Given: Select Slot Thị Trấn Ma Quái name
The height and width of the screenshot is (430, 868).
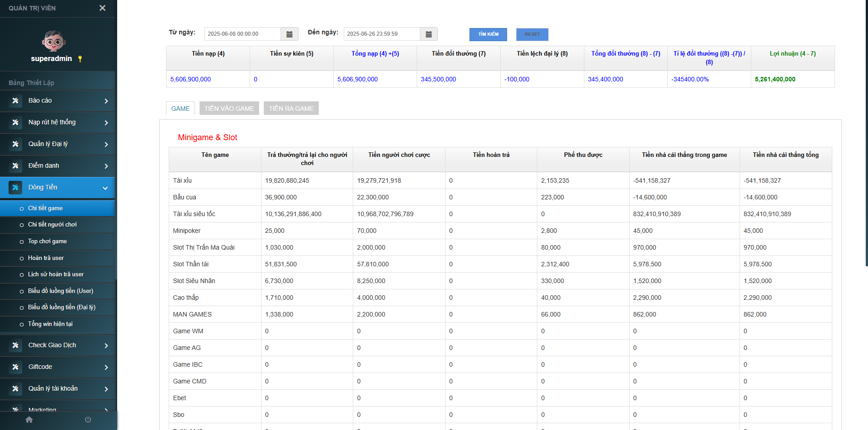Looking at the screenshot, I should tap(204, 248).
